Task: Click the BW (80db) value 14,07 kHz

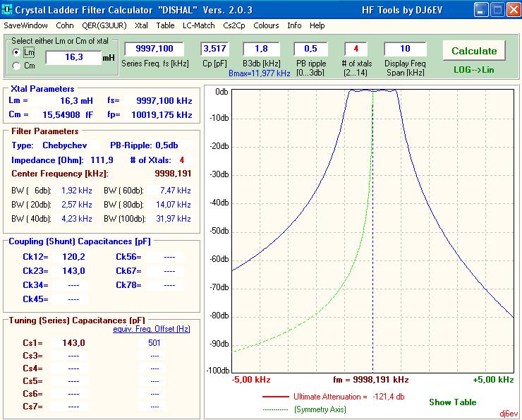Action: point(173,205)
